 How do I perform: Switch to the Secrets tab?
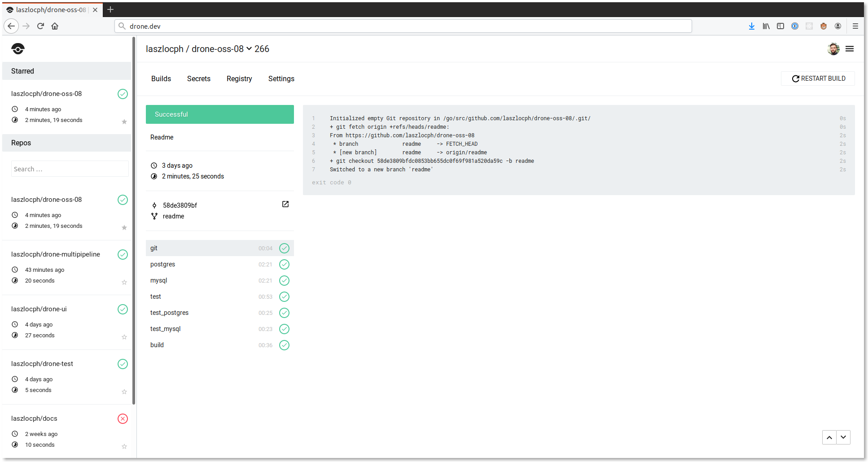coord(198,78)
